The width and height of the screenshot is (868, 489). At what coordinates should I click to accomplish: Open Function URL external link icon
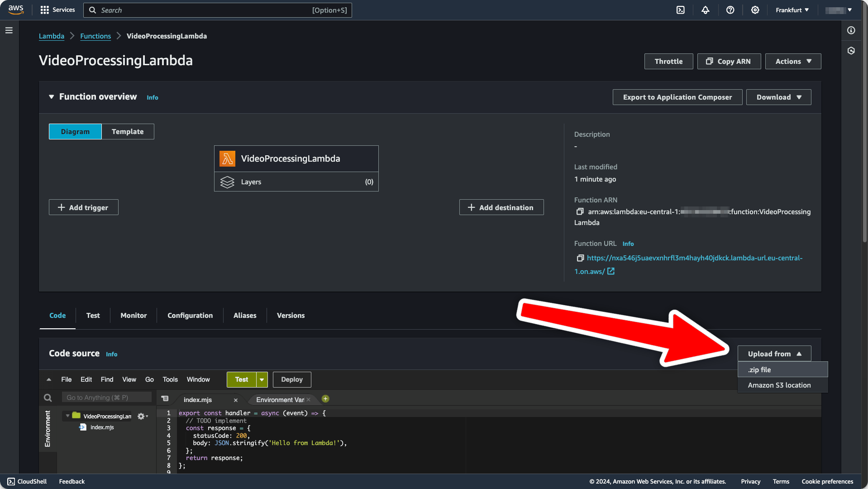point(611,271)
